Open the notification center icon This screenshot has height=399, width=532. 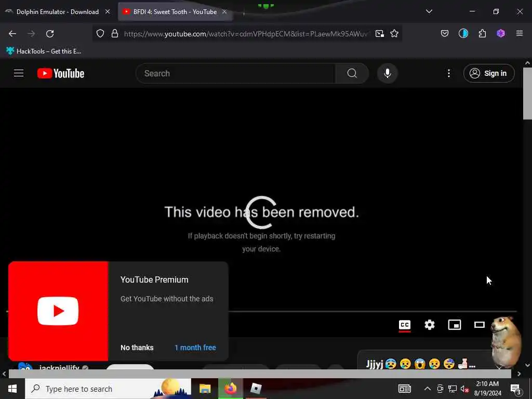(516, 390)
